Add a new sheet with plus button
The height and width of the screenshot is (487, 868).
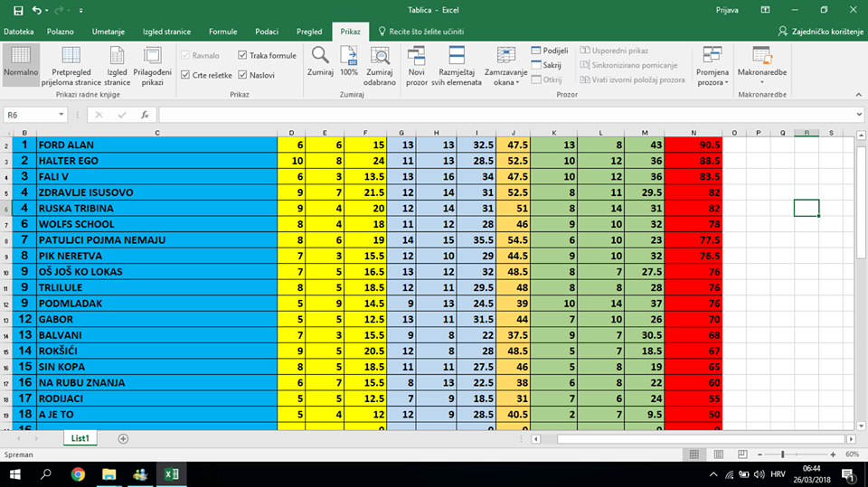coord(123,438)
